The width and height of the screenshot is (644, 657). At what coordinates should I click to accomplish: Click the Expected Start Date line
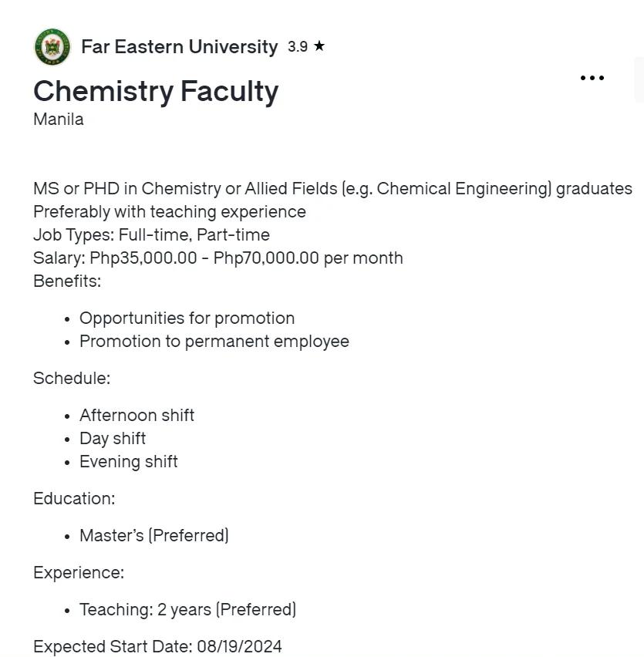157,646
